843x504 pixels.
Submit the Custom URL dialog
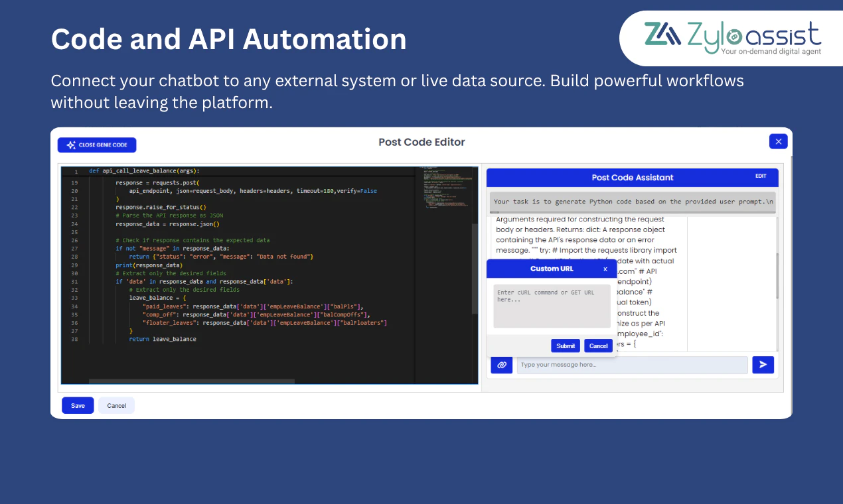click(565, 346)
